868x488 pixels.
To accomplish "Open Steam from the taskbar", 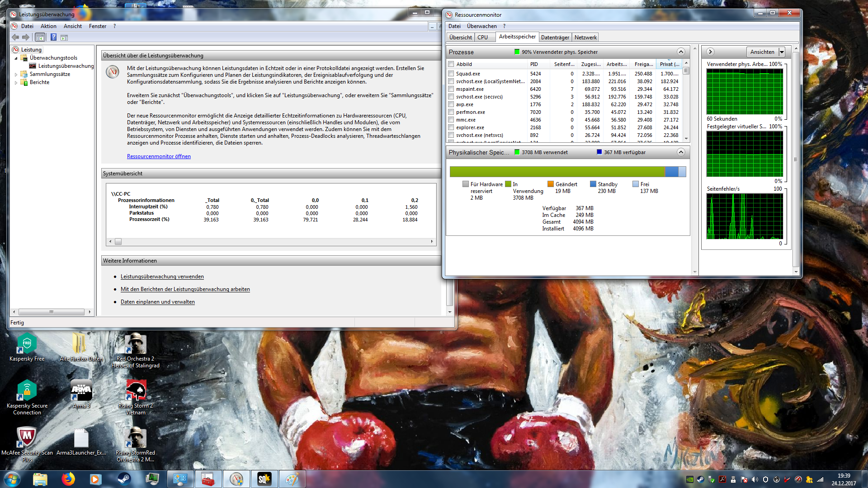I will pyautogui.click(x=124, y=479).
